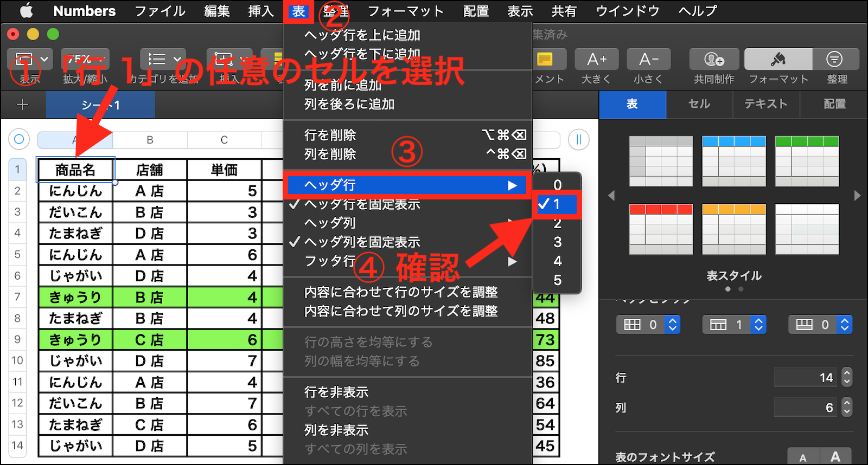The image size is (868, 465).
Task: Open the Apple menu
Action: (27, 11)
